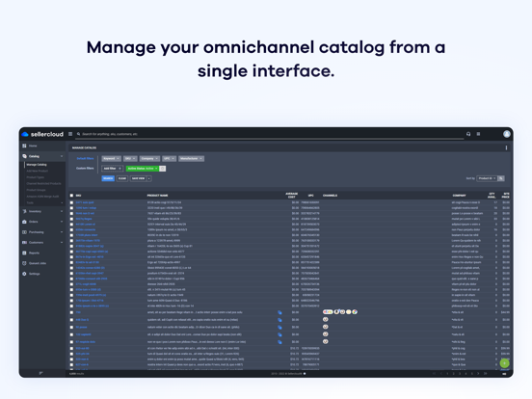532x399 pixels.
Task: Click the Default filters link
Action: click(x=85, y=158)
